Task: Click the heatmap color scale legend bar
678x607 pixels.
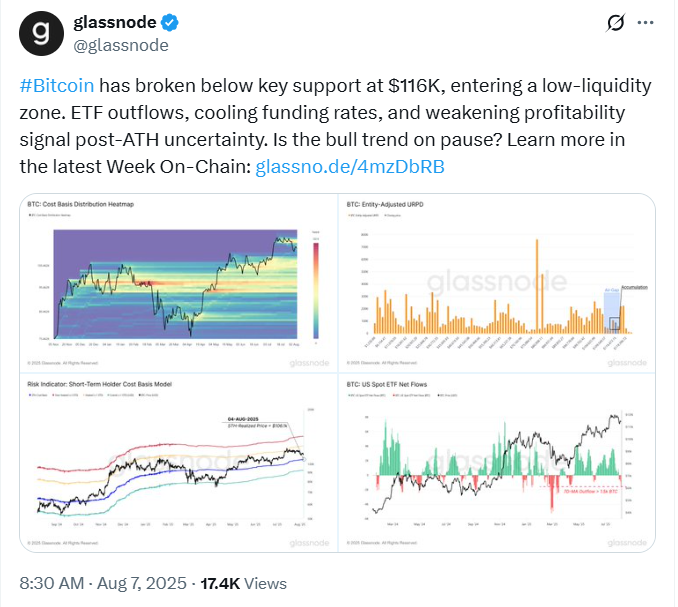Action: (x=316, y=291)
